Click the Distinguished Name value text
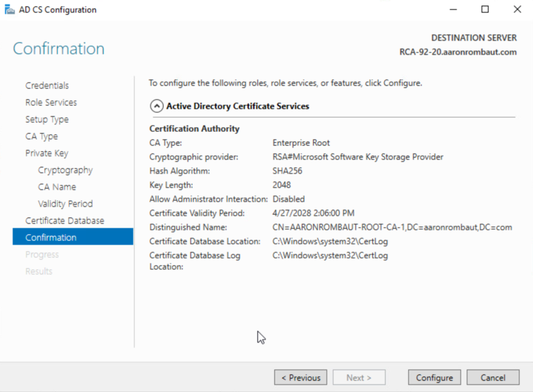The width and height of the screenshot is (533, 392). [x=392, y=227]
